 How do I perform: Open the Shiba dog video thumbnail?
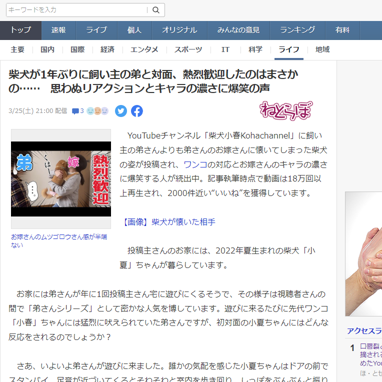click(61, 179)
